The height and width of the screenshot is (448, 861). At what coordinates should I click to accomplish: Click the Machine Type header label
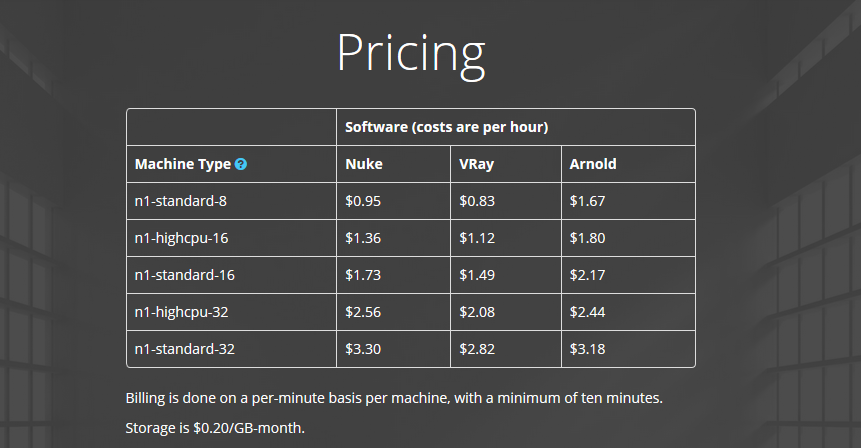coord(183,164)
